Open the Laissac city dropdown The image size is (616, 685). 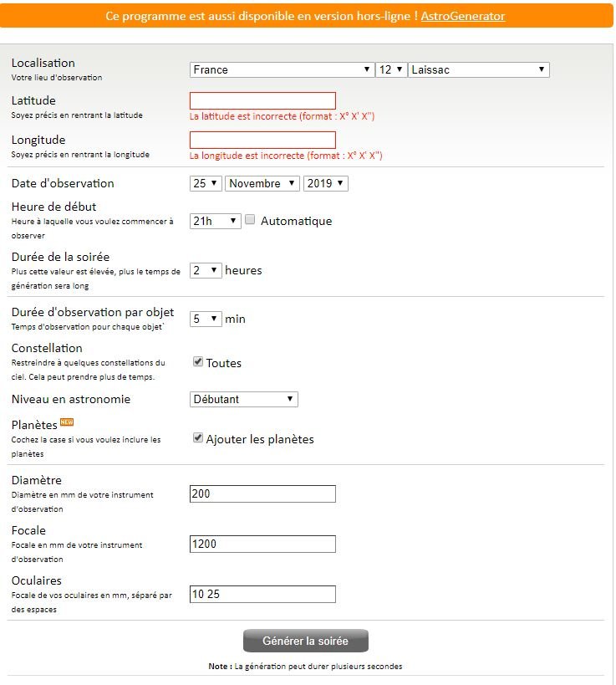[479, 70]
